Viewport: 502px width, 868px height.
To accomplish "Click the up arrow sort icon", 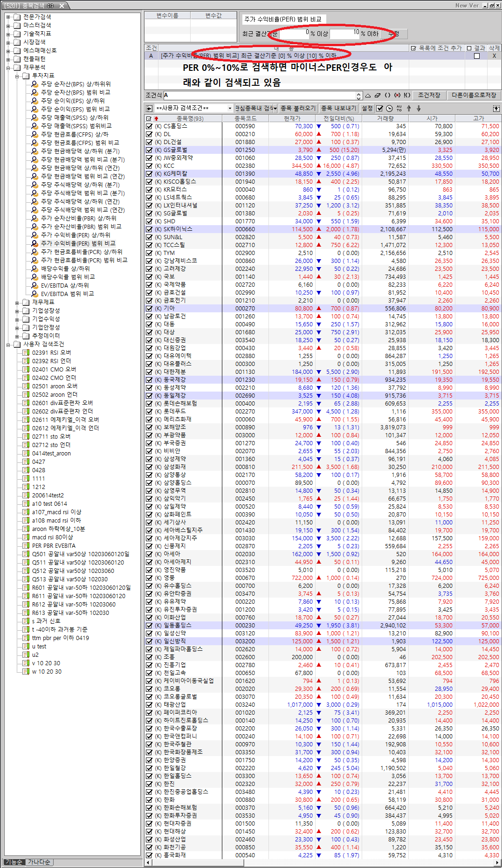I will [x=409, y=108].
